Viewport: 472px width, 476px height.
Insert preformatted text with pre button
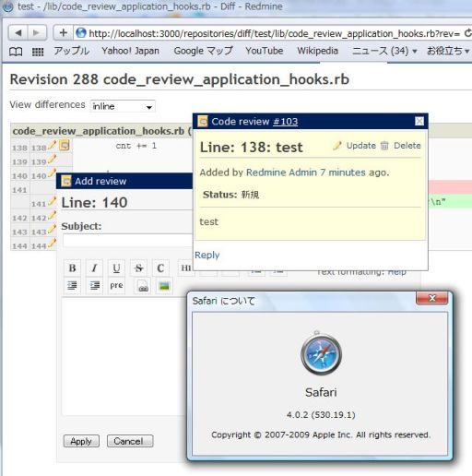[x=116, y=286]
